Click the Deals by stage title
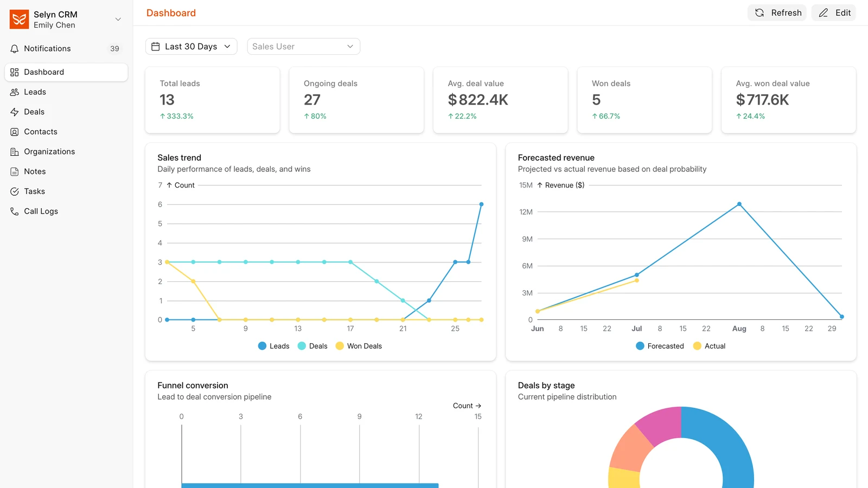Screen dimensions: 868x488 click(x=546, y=386)
